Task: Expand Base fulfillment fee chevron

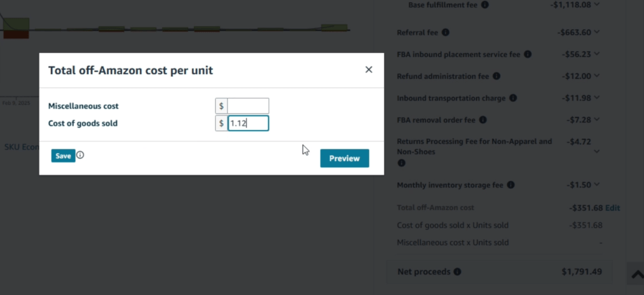Action: 596,5
